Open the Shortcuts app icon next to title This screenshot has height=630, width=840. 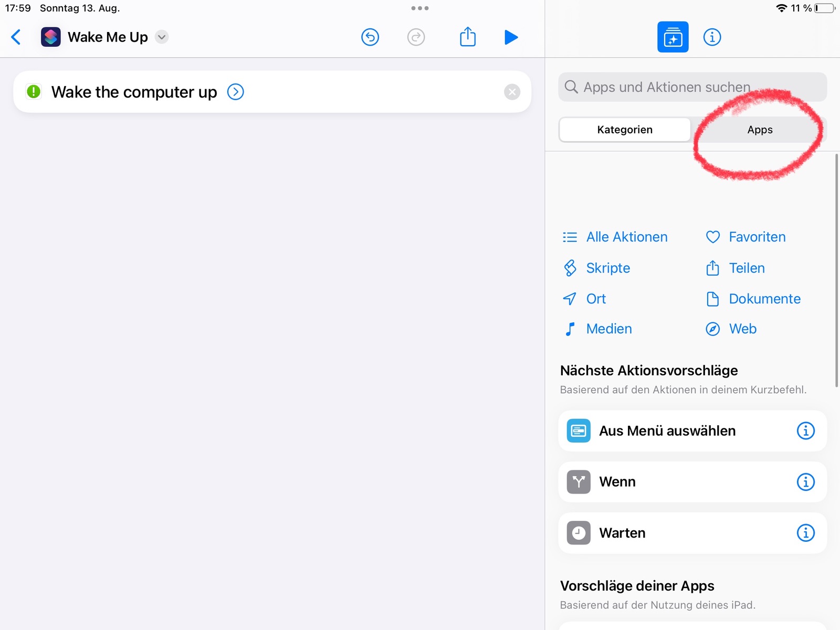pos(51,37)
